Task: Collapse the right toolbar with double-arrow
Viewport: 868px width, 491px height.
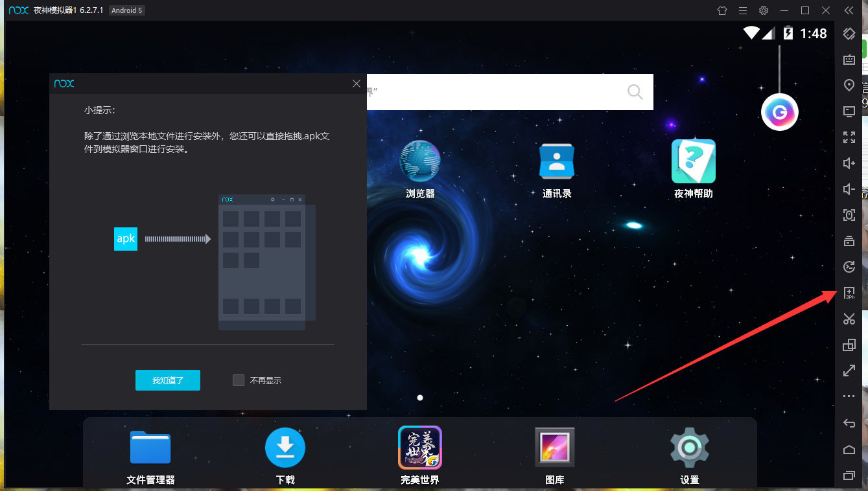Action: coord(849,10)
